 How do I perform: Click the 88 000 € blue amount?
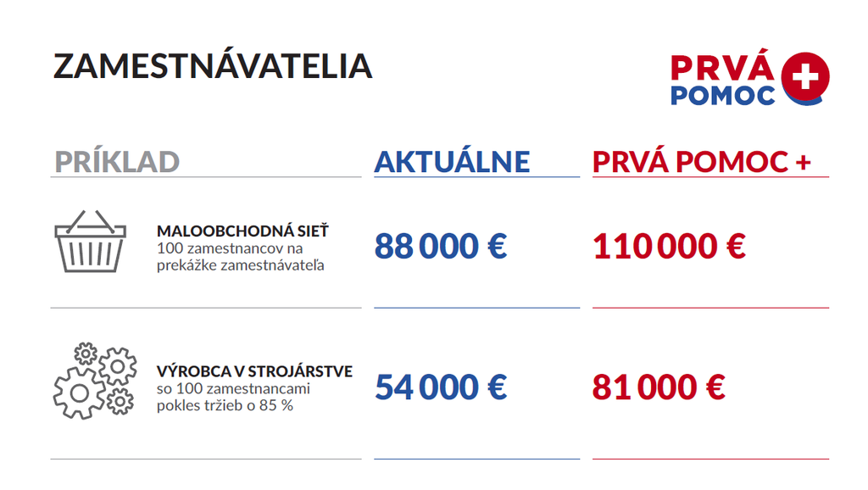click(x=440, y=247)
